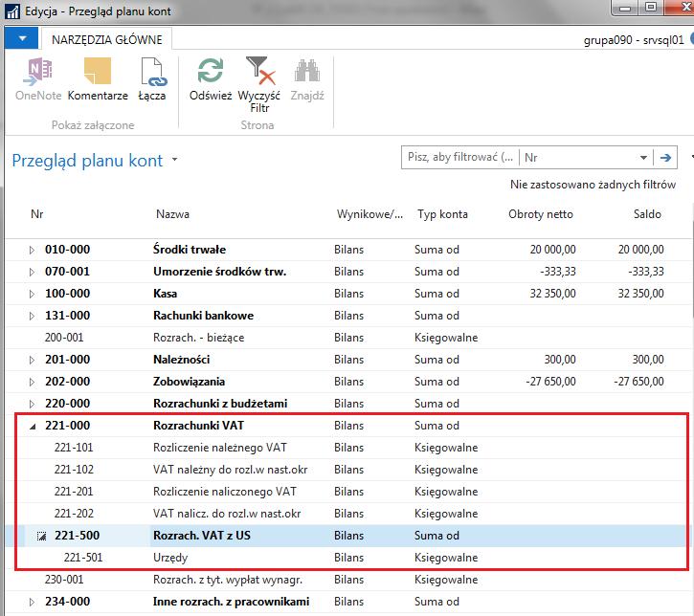Select account 221-201 number cell
Screen dimensions: 694x616
click(74, 492)
